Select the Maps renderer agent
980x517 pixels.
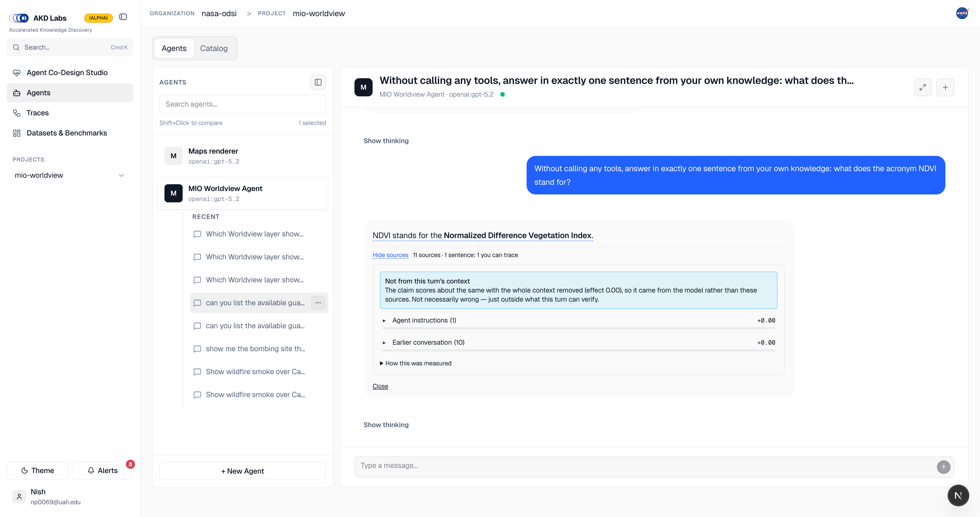[x=242, y=156]
